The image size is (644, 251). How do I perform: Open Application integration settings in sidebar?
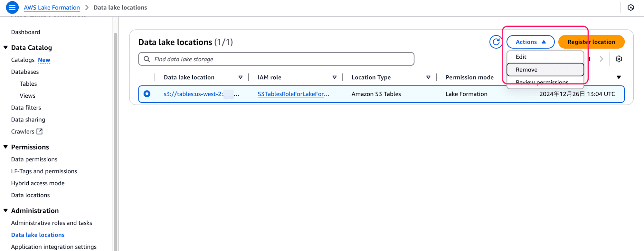54,246
